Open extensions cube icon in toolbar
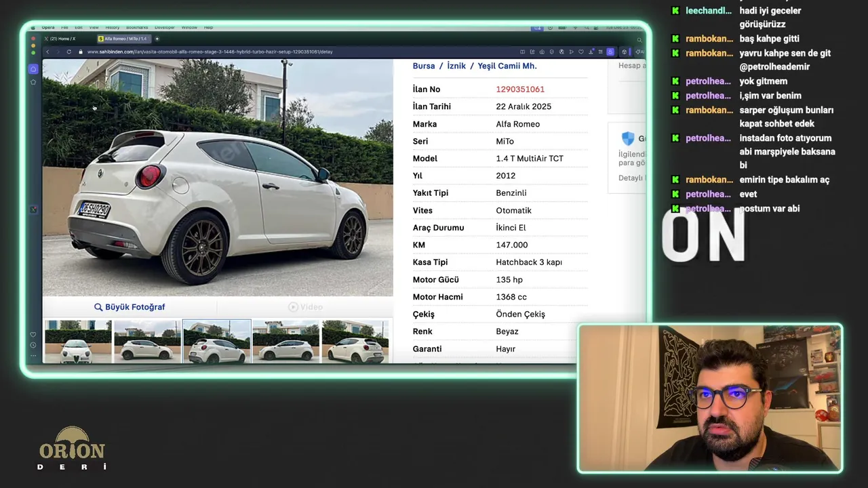 (x=624, y=52)
